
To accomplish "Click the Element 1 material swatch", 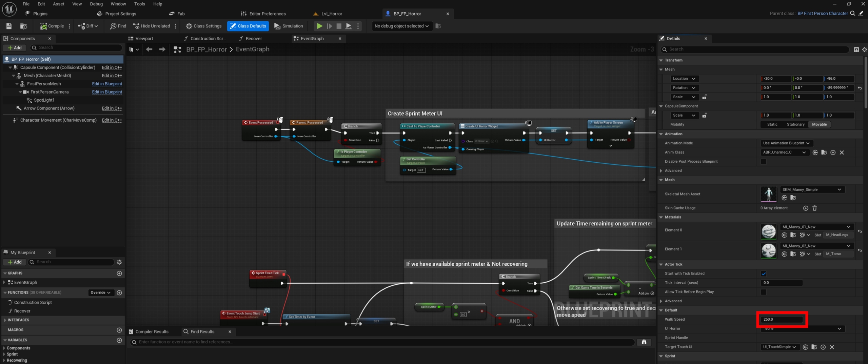I will coord(769,250).
